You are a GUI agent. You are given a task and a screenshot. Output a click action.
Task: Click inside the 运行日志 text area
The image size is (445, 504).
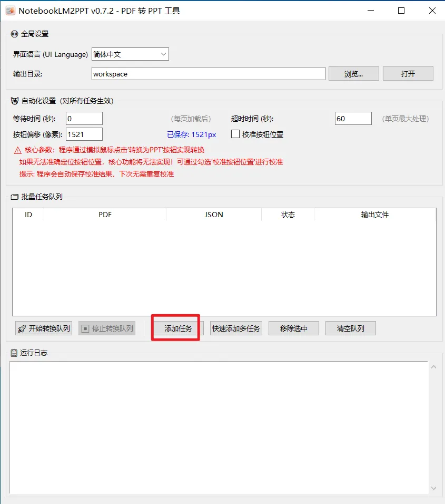point(219,427)
